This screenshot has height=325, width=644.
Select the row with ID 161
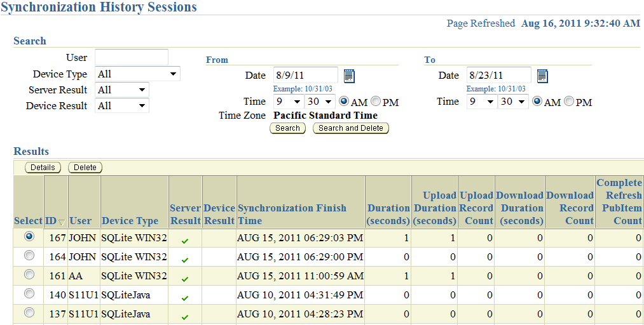tap(29, 274)
